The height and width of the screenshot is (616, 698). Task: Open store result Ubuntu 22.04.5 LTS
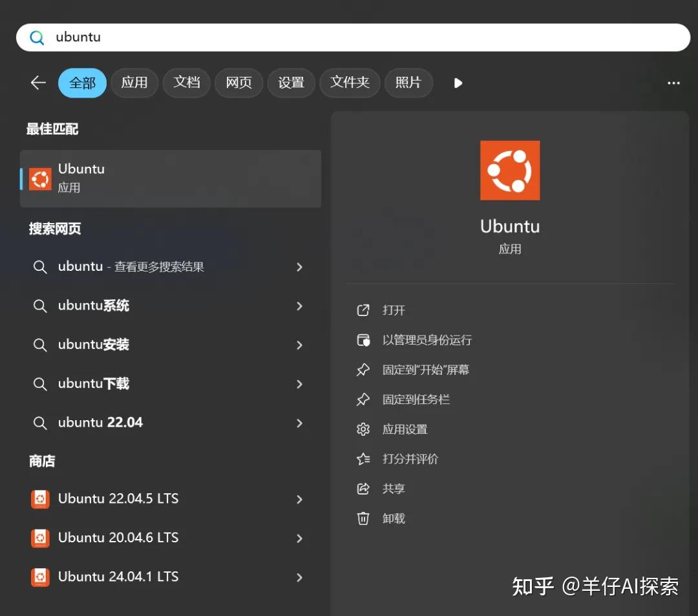171,499
